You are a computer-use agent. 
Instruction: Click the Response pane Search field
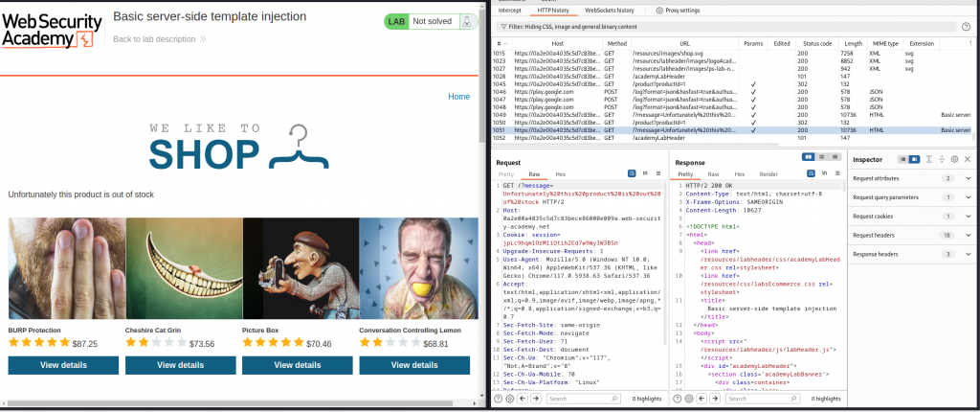pyautogui.click(x=761, y=399)
